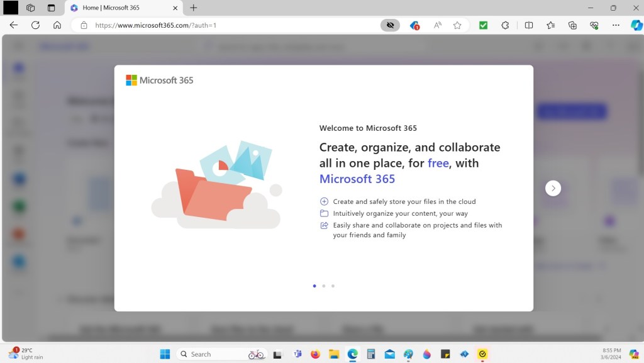Click the next slide arrow on welcome dialog
Image resolution: width=644 pixels, height=363 pixels.
click(x=553, y=188)
